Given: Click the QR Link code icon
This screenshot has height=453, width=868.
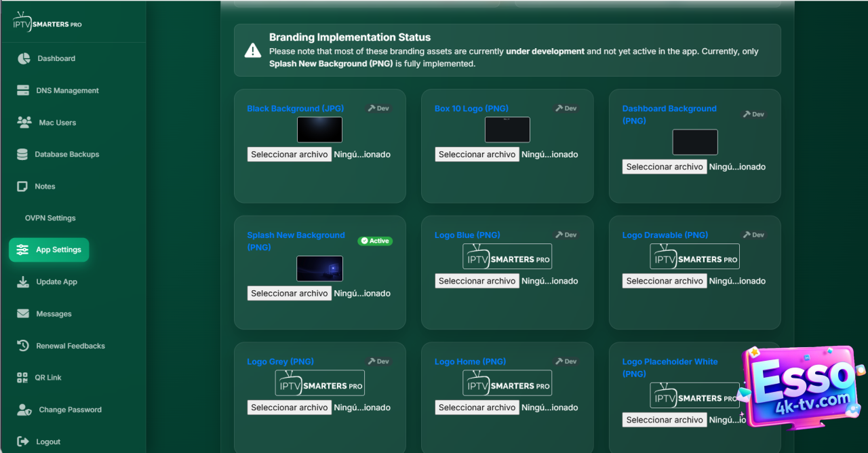Looking at the screenshot, I should point(22,378).
